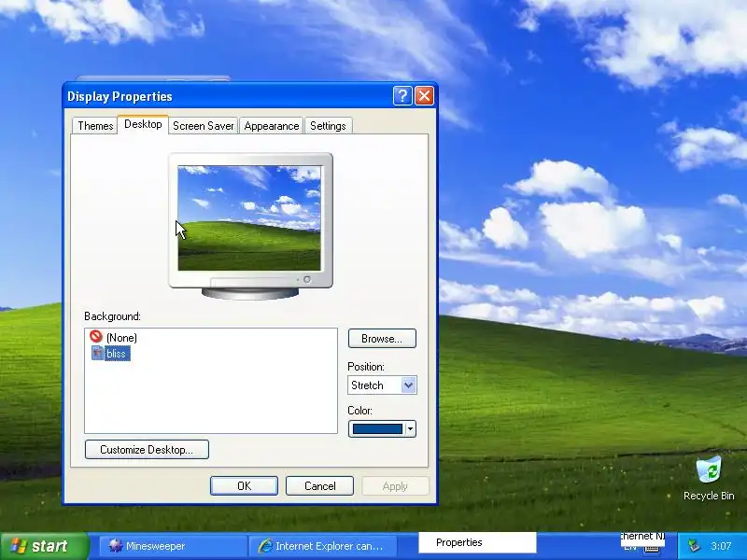Open the Recycle Bin desktop icon
747x560 pixels.
(709, 478)
